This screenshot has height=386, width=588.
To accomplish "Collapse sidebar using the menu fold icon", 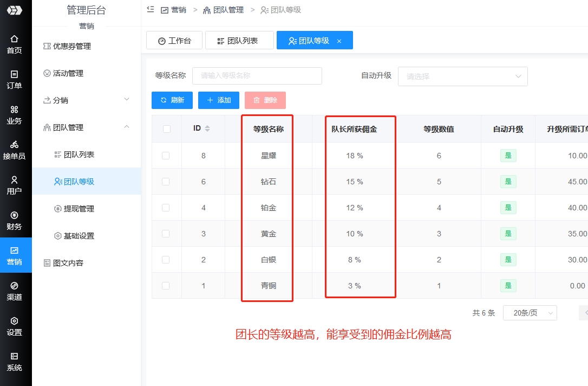I will 150,10.
